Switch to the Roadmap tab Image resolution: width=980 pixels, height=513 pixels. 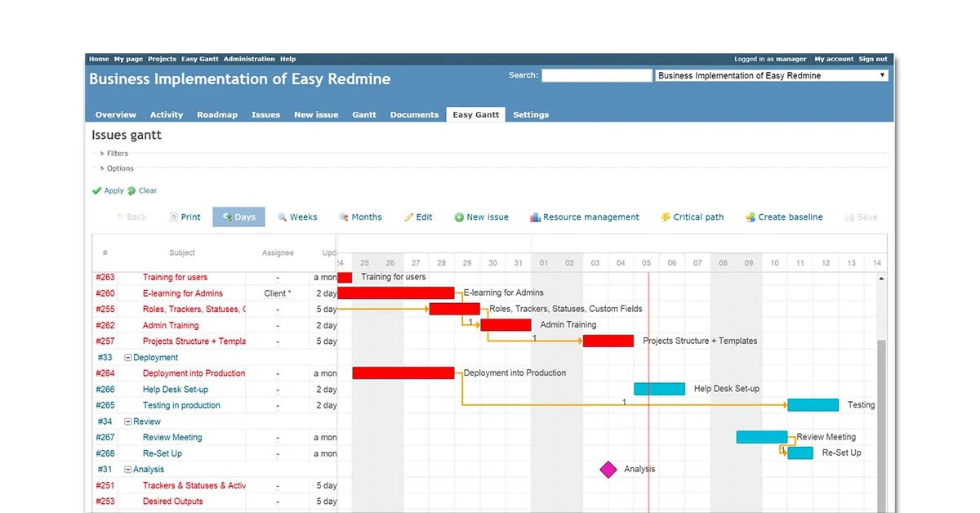(x=217, y=114)
